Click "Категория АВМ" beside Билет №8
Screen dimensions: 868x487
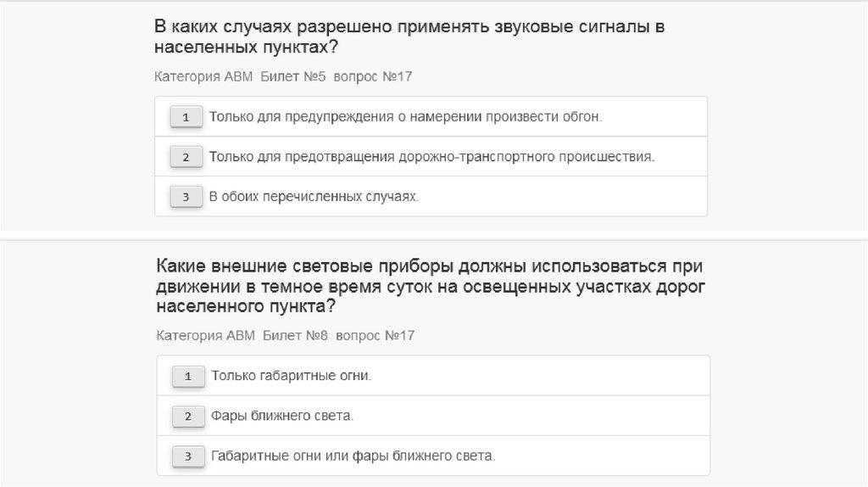(206, 335)
